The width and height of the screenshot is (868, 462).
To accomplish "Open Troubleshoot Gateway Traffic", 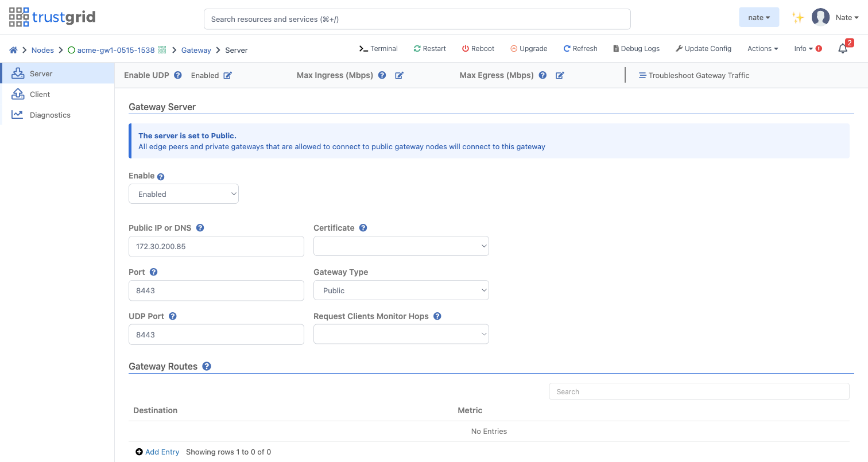I will pos(694,75).
